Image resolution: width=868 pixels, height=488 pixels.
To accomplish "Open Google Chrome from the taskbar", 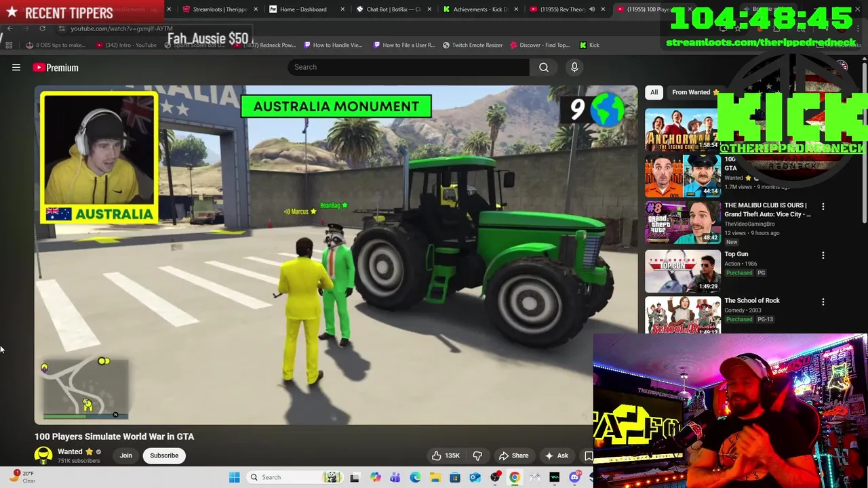I will click(x=515, y=477).
